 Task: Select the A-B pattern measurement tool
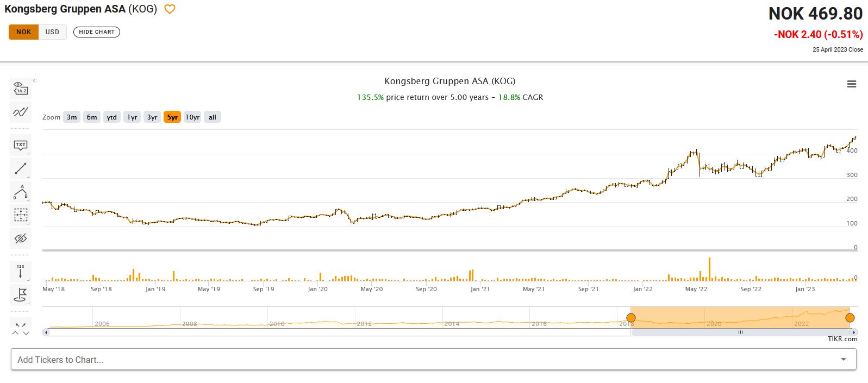21,192
